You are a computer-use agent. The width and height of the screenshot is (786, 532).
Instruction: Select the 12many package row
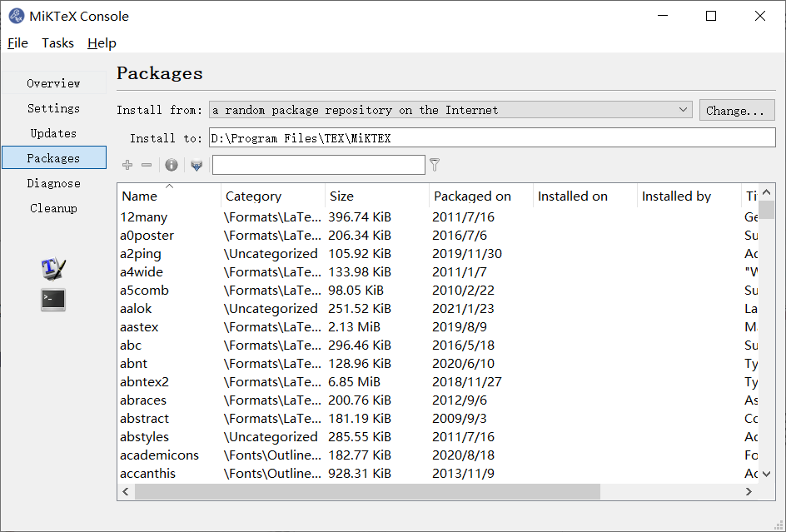[439, 217]
